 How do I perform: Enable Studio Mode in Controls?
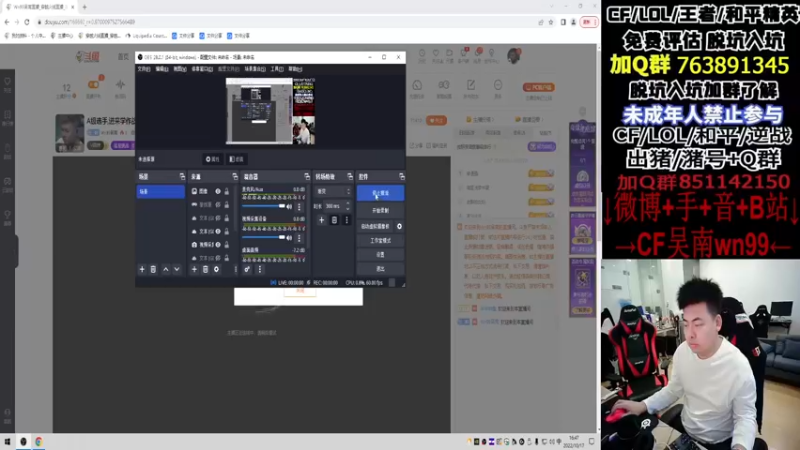click(380, 240)
